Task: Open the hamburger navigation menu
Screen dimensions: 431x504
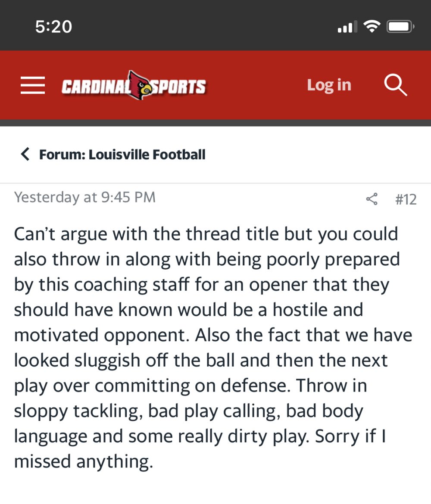Action: [33, 85]
